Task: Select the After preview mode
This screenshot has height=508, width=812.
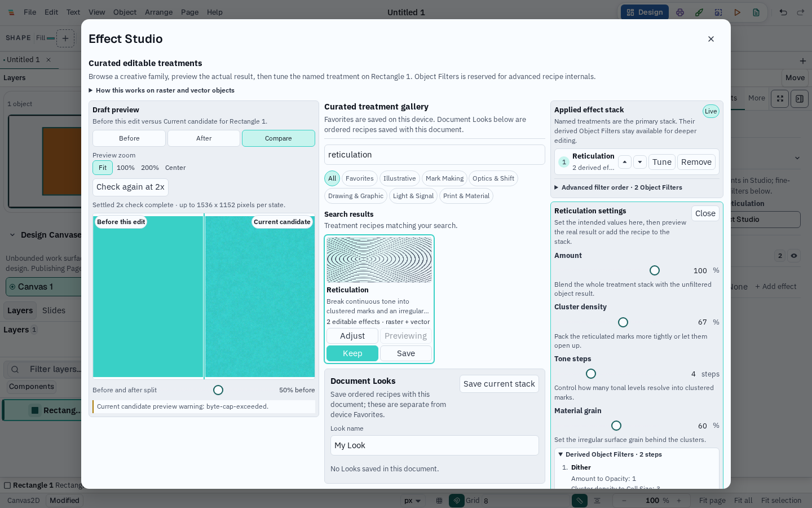Action: click(x=204, y=138)
